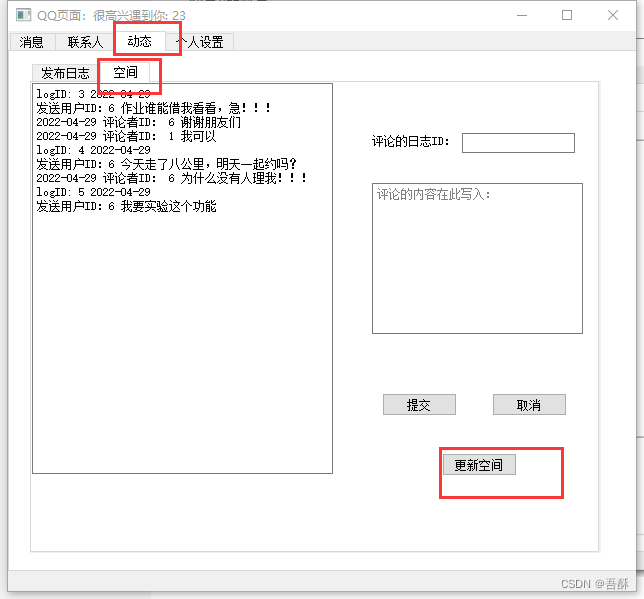Viewport: 644px width, 599px height.
Task: Select the 'logID: 5 2022-04-29' line
Action: (x=93, y=192)
